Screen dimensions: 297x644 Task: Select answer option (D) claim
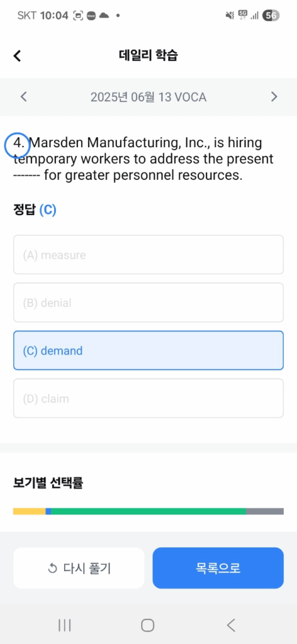point(148,398)
